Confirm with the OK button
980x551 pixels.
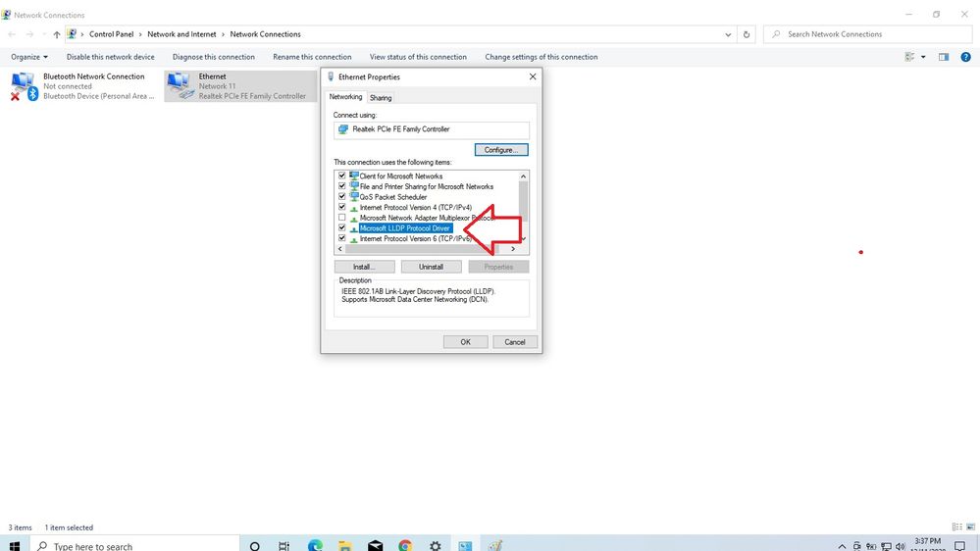click(x=466, y=342)
